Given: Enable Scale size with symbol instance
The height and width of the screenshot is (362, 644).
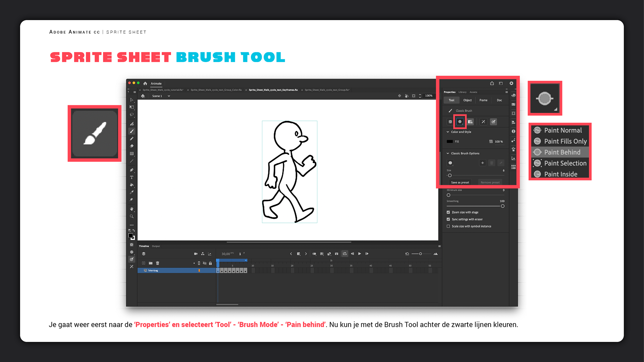Looking at the screenshot, I should coord(448,226).
